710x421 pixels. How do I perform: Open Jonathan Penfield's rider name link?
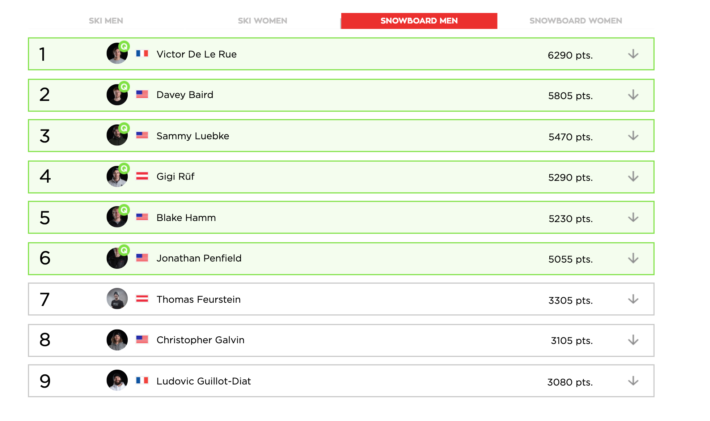click(199, 258)
